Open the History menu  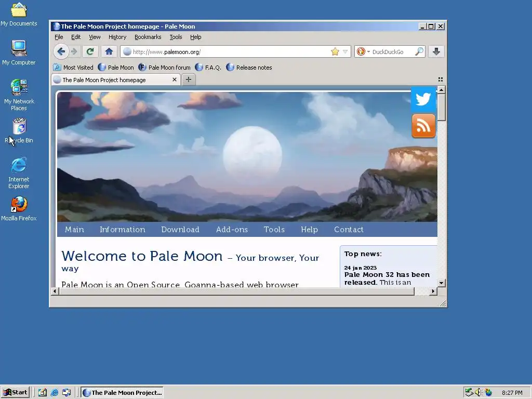click(x=117, y=37)
